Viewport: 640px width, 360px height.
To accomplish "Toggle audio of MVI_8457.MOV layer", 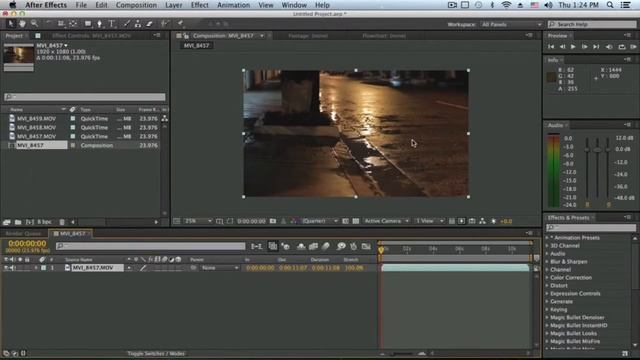I will click(13, 268).
